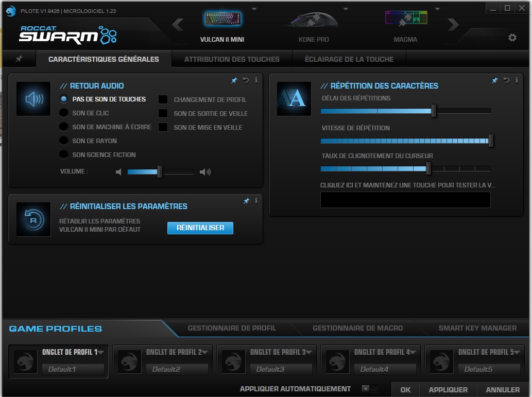Adjust the Vitesse de Répétition slider
Image resolution: width=532 pixels, height=397 pixels.
[x=490, y=139]
